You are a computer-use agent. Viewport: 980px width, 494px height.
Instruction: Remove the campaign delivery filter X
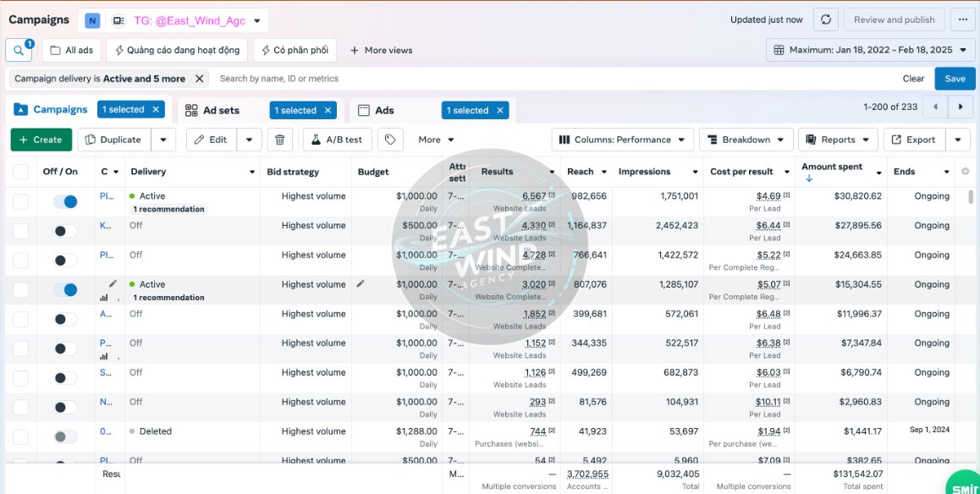point(200,79)
